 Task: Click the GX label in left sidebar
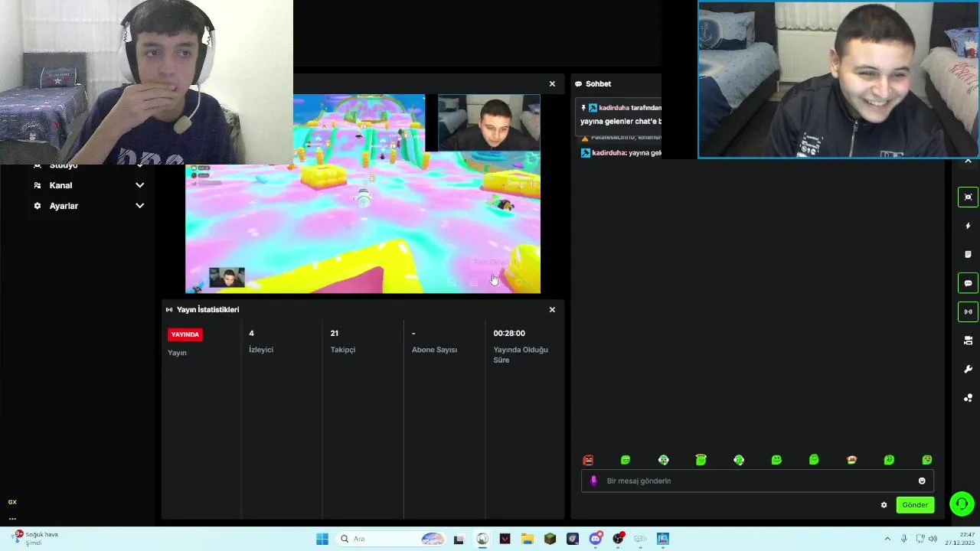(x=12, y=502)
